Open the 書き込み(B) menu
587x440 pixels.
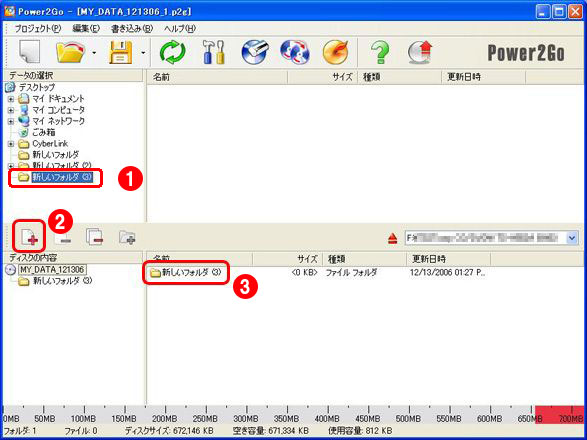132,28
